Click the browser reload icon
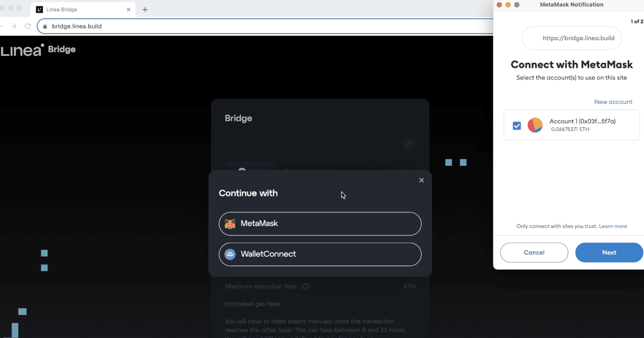644x338 pixels. pos(28,26)
